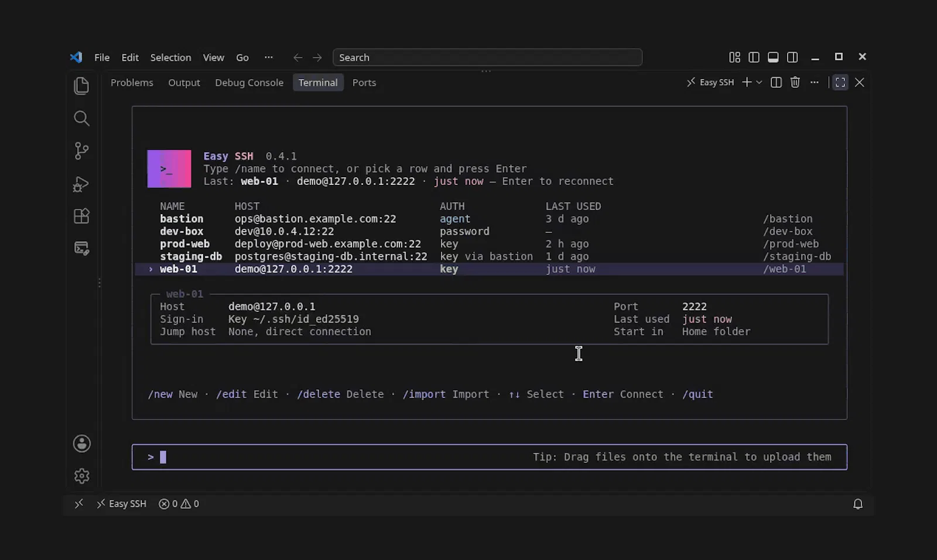Go forward with the right arrow
Image resolution: width=937 pixels, height=560 pixels.
click(317, 57)
